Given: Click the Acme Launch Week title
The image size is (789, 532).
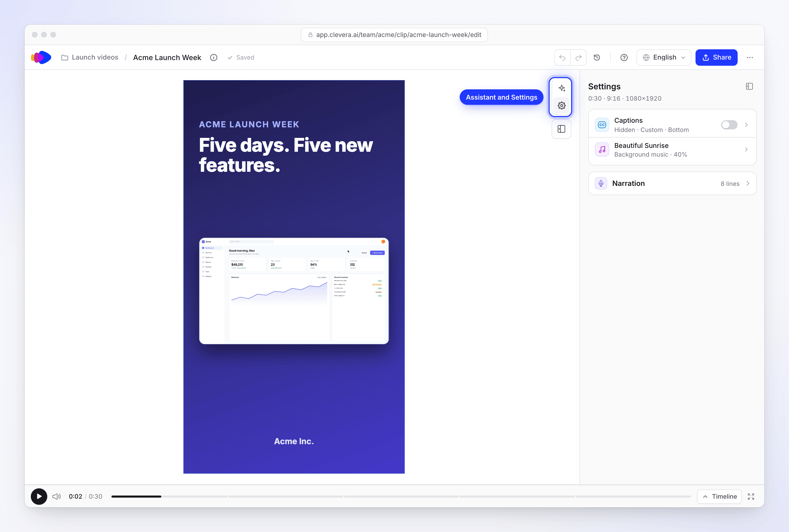Looking at the screenshot, I should pos(167,57).
